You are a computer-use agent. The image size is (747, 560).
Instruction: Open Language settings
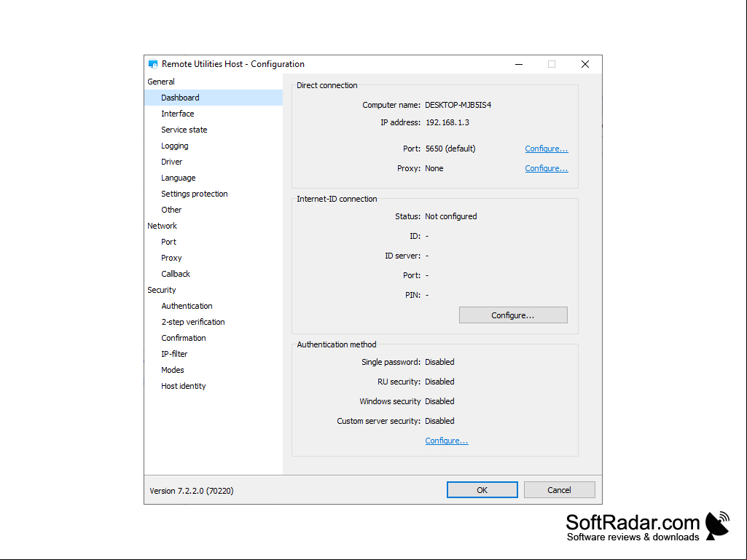click(x=178, y=178)
